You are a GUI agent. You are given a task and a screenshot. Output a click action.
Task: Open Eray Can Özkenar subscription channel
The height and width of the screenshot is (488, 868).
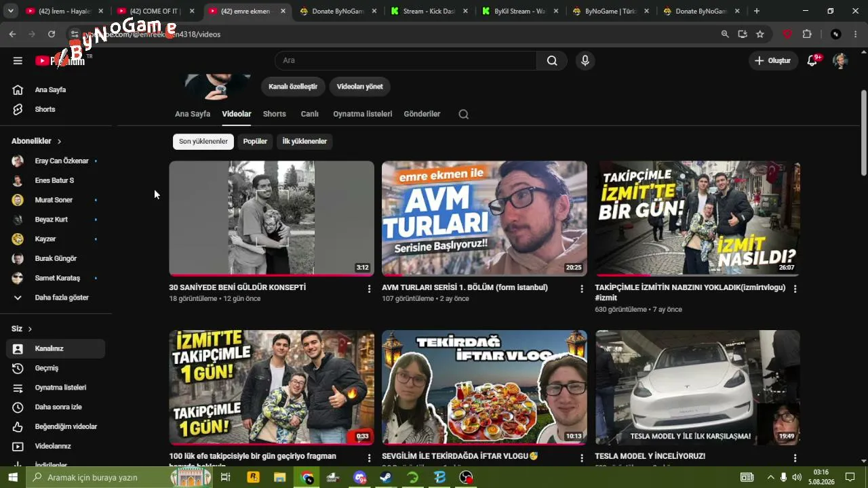coord(56,161)
